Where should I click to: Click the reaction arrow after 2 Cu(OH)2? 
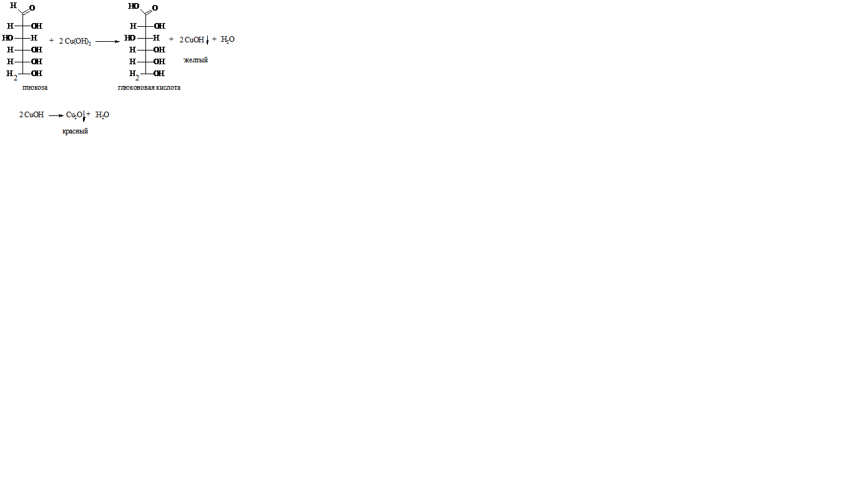coord(107,42)
